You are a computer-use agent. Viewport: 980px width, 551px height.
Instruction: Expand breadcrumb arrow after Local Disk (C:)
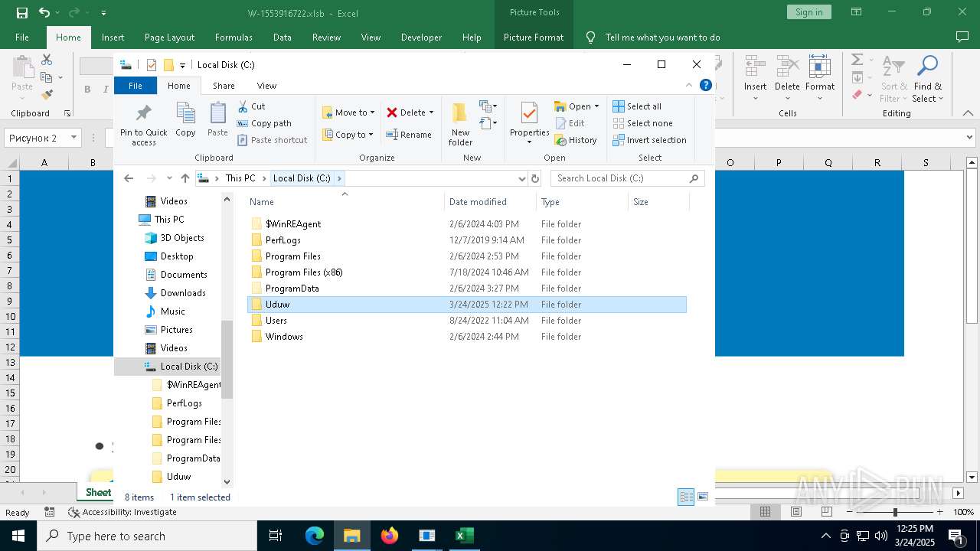coord(339,178)
